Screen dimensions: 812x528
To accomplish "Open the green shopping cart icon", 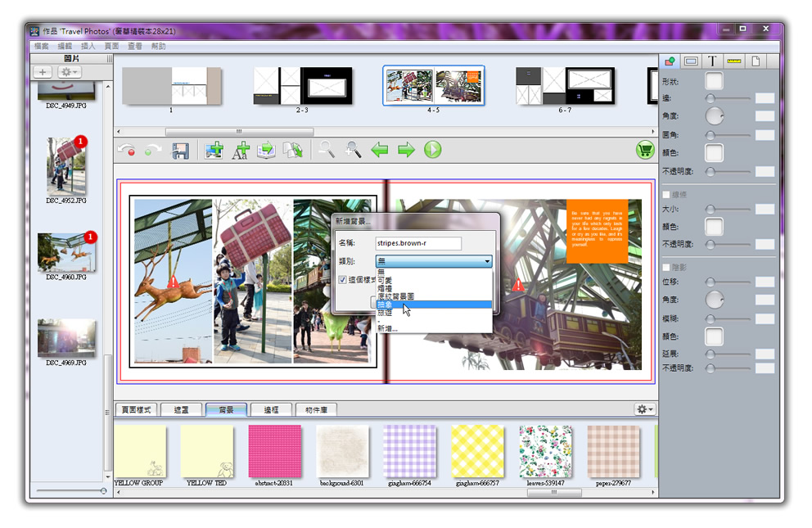I will 644,150.
